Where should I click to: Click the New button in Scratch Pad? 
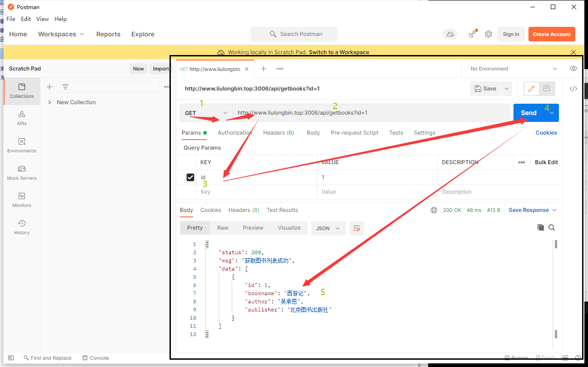(139, 69)
